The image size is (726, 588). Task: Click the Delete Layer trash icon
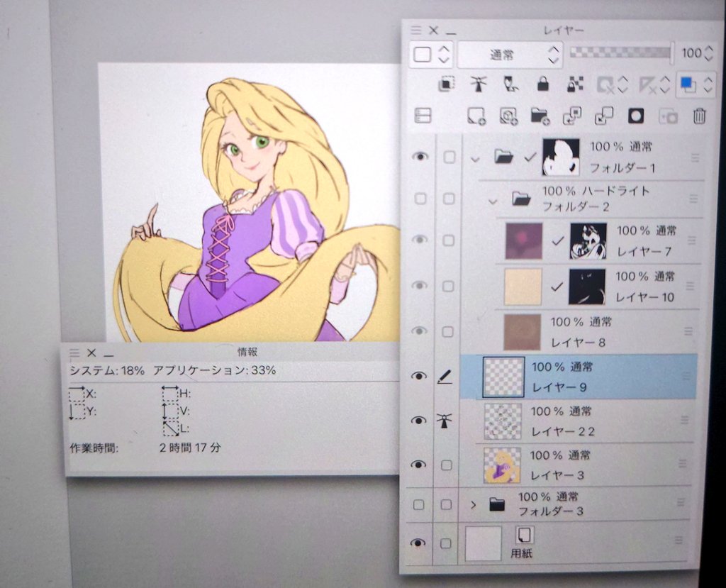coord(700,116)
